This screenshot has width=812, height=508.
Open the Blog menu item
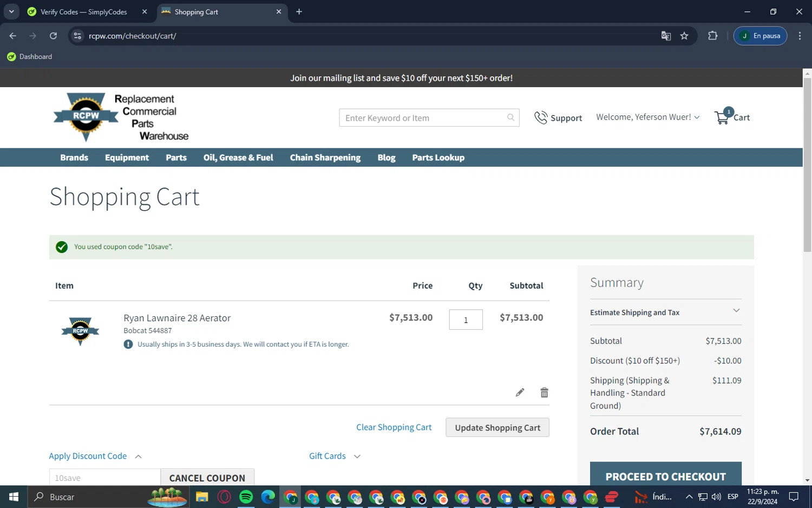point(387,158)
